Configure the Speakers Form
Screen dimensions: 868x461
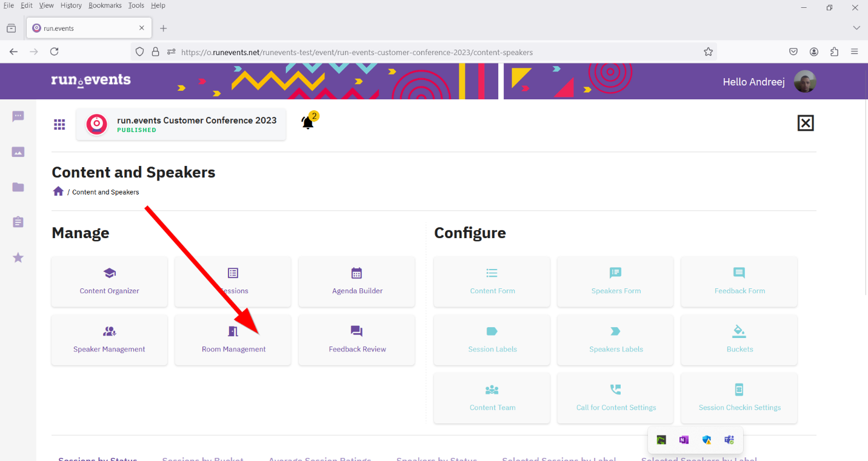click(x=615, y=282)
